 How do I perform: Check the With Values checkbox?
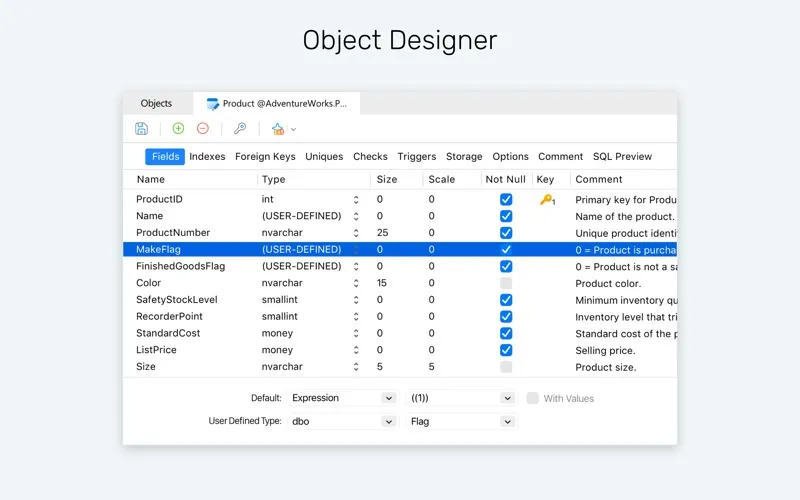pos(533,398)
